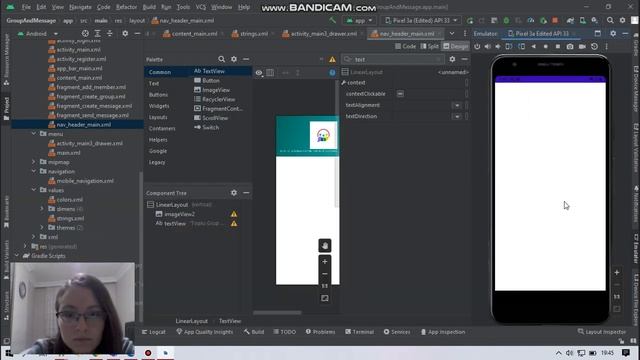Switch to Design view mode
The image size is (640, 360).
[456, 47]
